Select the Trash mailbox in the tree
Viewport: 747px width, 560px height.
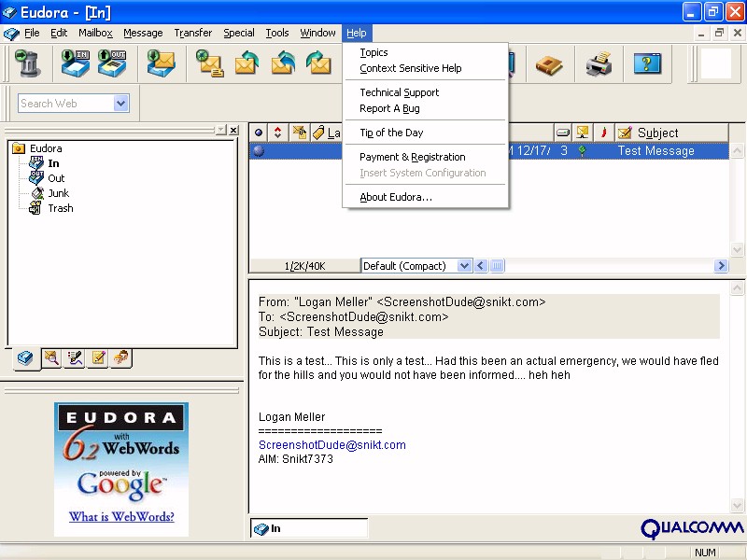tap(61, 208)
